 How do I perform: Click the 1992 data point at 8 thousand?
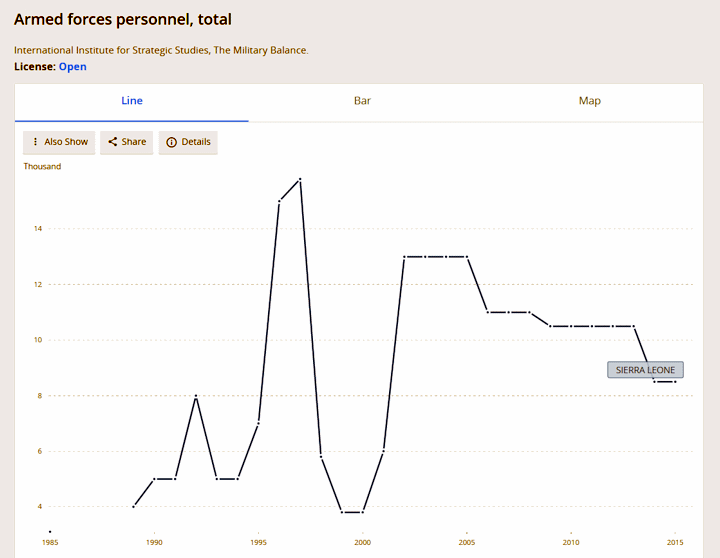pos(196,396)
